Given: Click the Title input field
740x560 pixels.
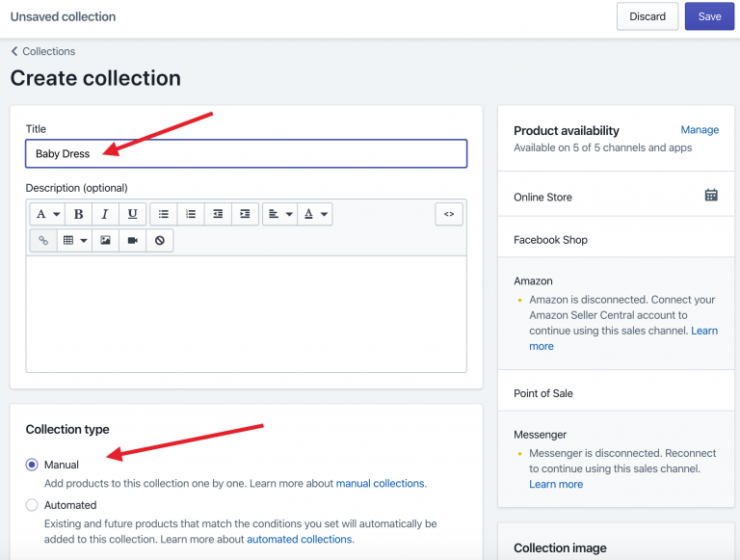Looking at the screenshot, I should tap(246, 153).
